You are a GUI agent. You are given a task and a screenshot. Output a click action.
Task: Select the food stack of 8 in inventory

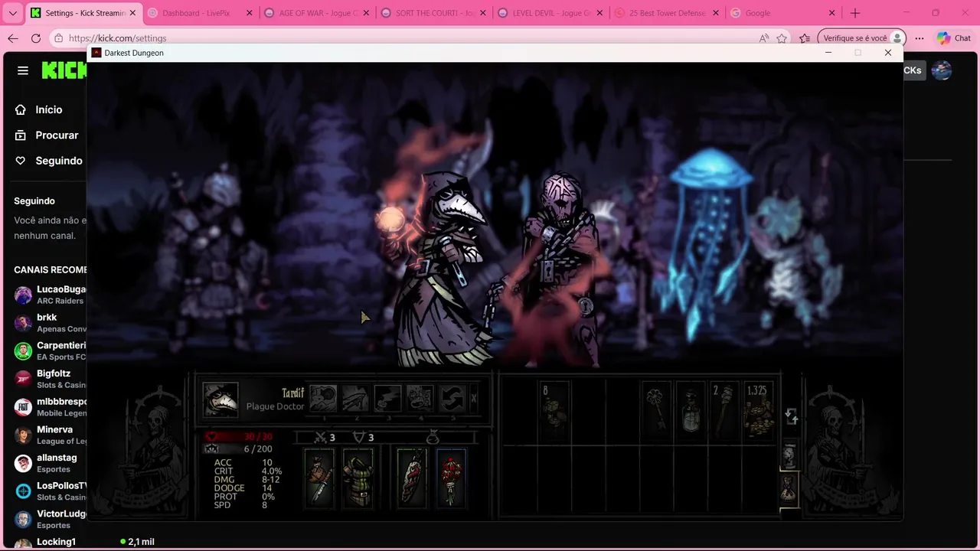(554, 409)
